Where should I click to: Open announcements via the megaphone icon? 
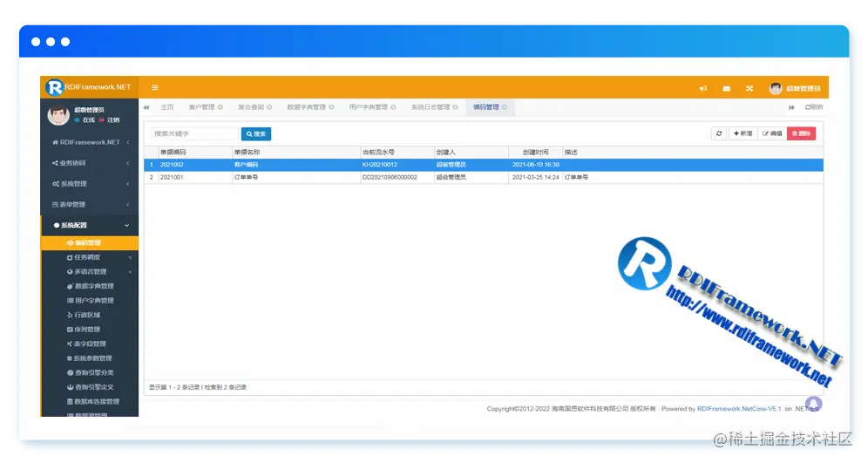(703, 88)
